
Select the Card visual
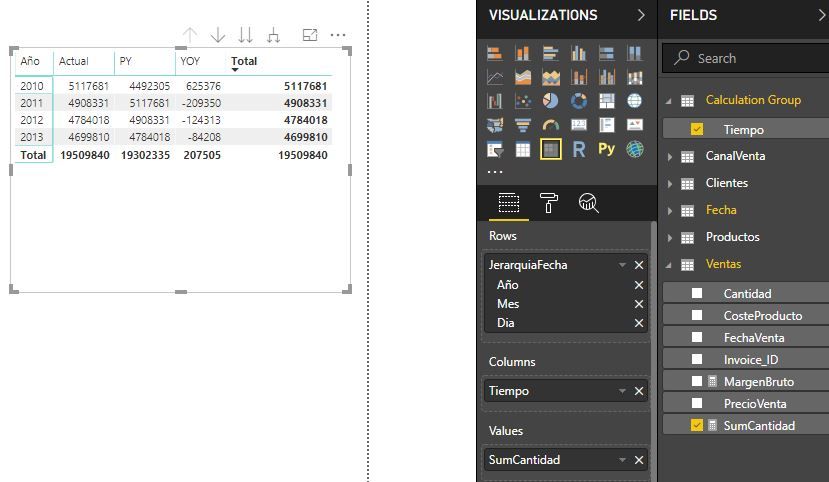578,125
